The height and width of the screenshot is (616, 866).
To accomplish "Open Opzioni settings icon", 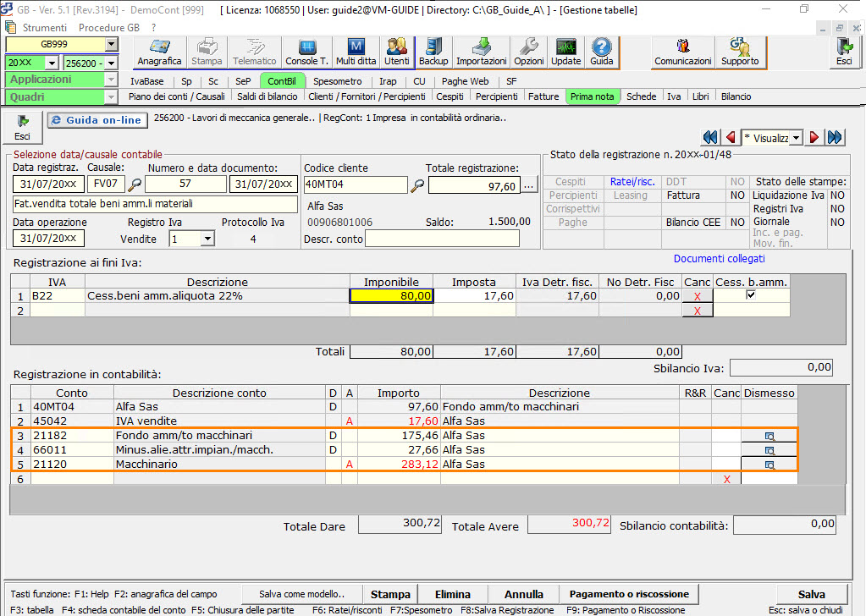I will 529,52.
